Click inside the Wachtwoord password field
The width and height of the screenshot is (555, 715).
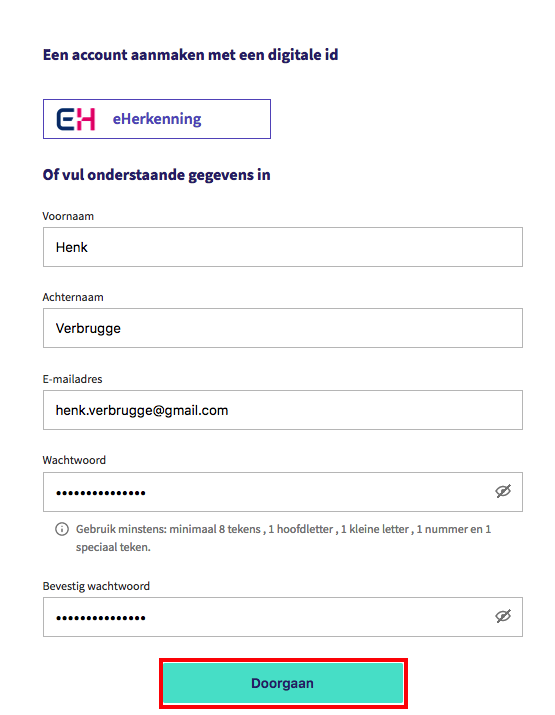click(x=283, y=492)
